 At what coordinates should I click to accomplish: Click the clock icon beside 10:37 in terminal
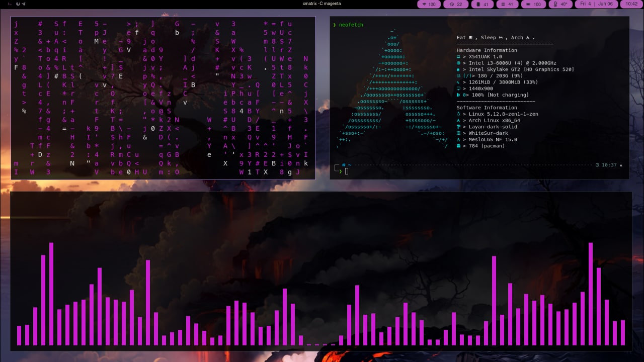(x=597, y=165)
